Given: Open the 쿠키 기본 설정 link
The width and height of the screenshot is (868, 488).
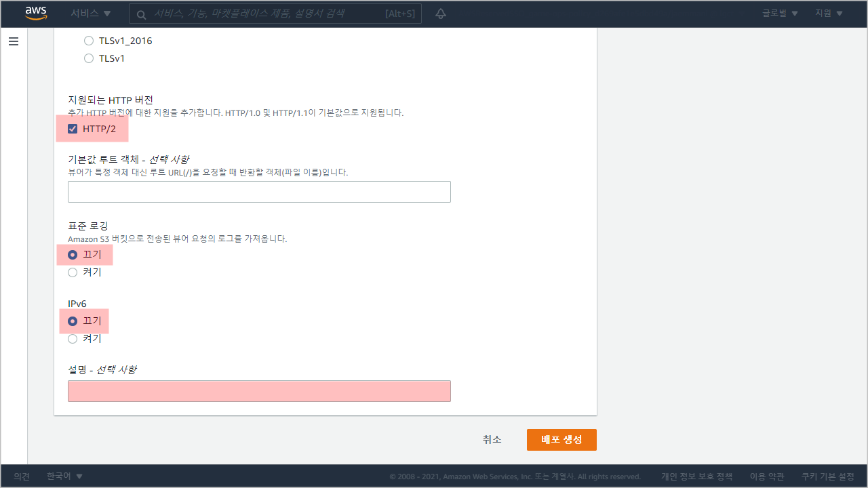Looking at the screenshot, I should click(x=828, y=476).
